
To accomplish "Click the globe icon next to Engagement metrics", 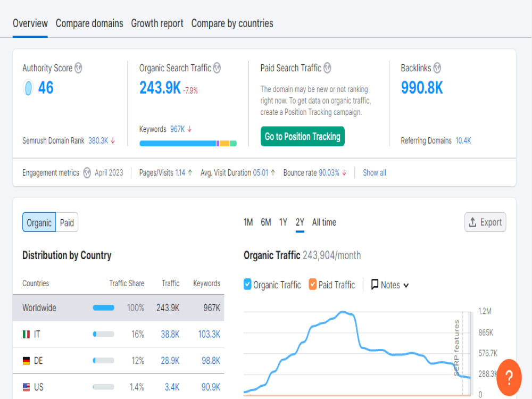I will [87, 173].
